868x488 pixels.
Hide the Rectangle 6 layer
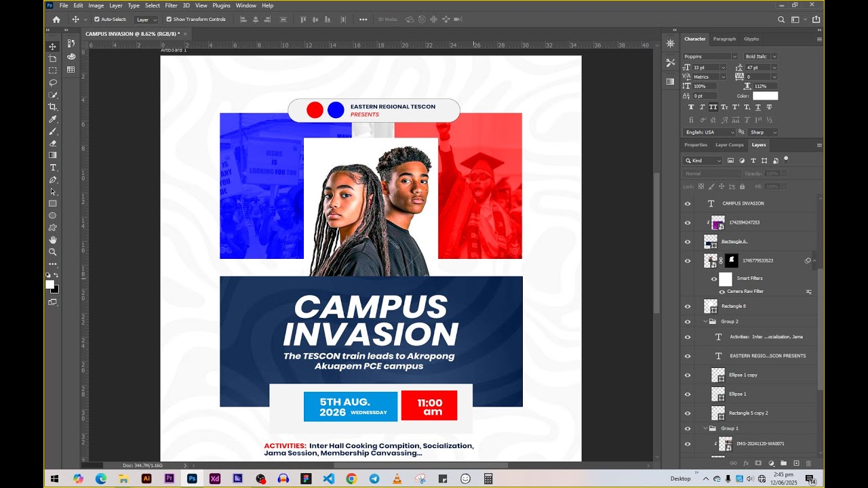pos(688,242)
